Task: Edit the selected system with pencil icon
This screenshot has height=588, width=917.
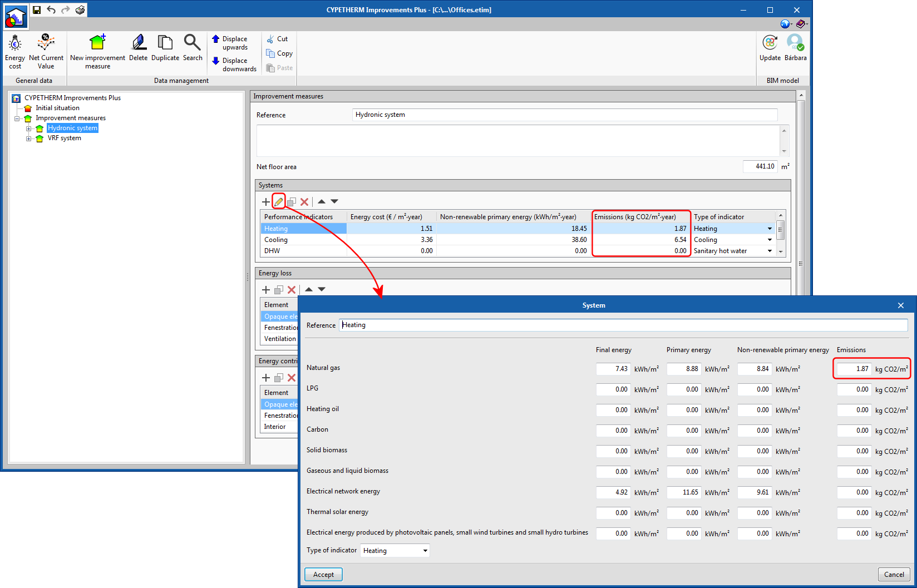Action: coord(279,201)
